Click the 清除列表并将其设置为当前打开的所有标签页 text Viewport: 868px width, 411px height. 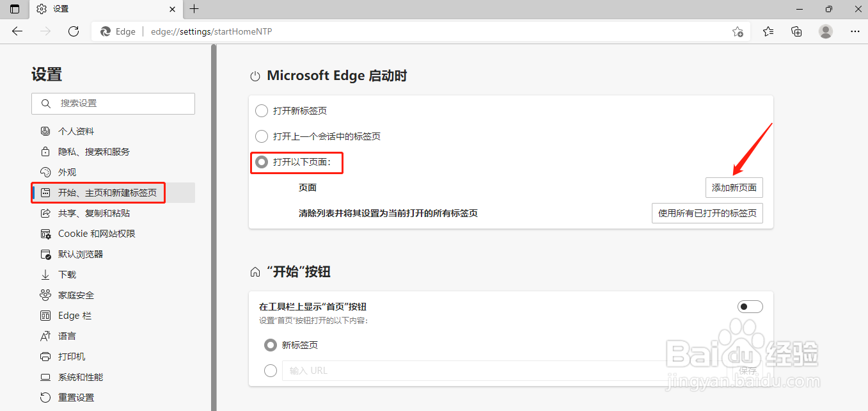click(x=388, y=213)
